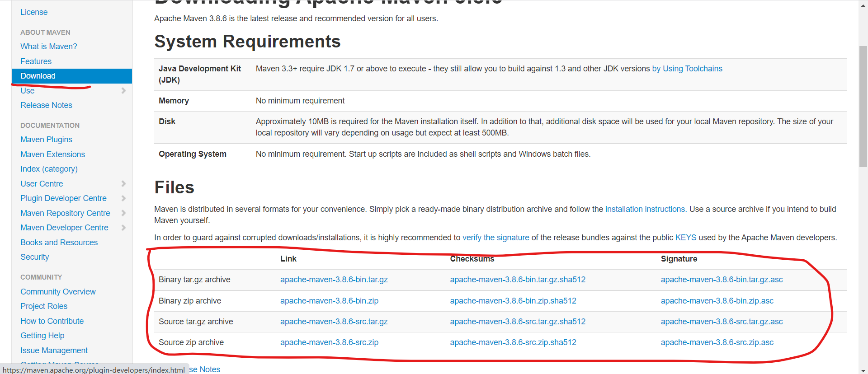868x374 pixels.
Task: Click the Source zip archive row label
Action: coord(191,342)
